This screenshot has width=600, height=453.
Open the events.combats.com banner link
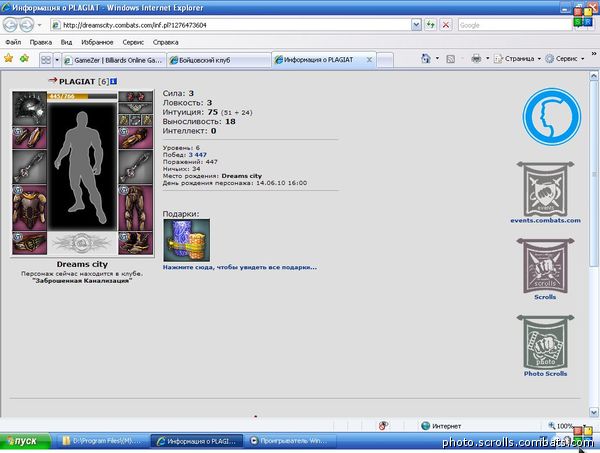point(545,192)
